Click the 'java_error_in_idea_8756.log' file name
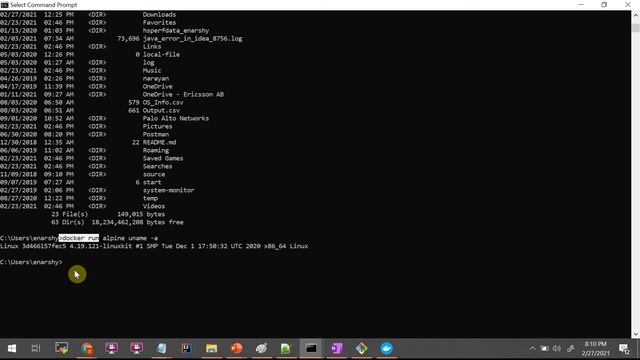Image resolution: width=640 pixels, height=360 pixels. 192,38
